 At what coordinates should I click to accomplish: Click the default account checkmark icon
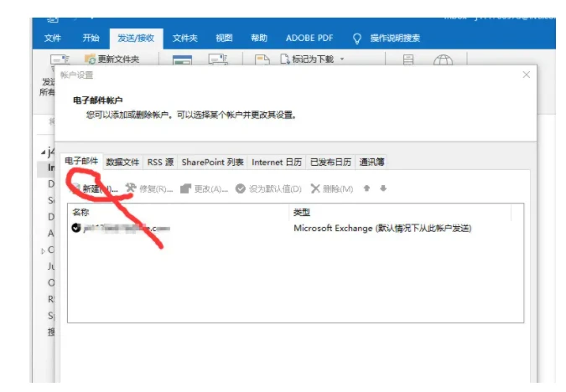tap(76, 228)
